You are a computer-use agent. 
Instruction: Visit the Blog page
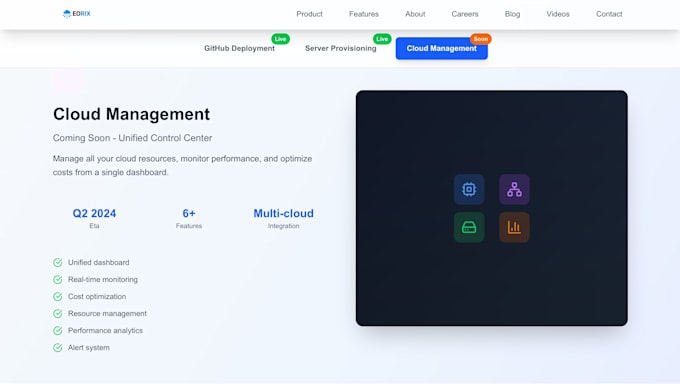[x=512, y=14]
